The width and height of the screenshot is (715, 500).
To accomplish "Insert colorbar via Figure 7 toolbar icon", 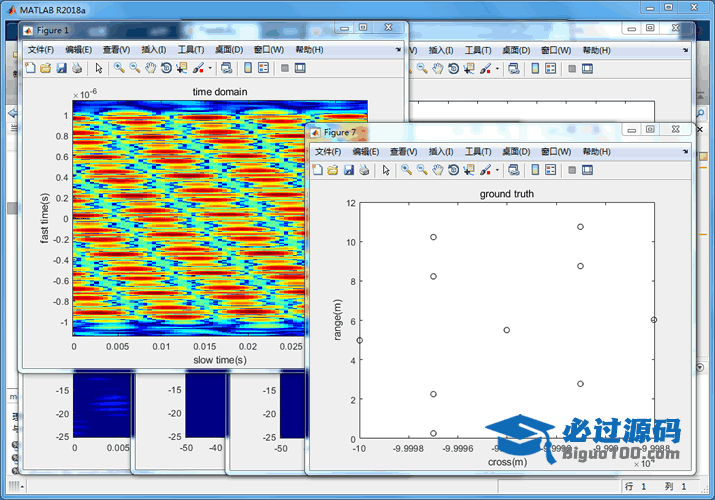I will click(535, 170).
